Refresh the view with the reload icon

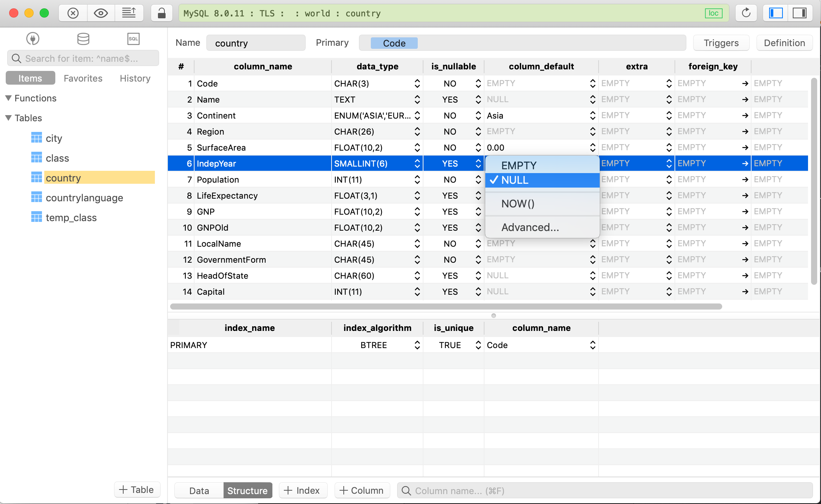point(746,13)
